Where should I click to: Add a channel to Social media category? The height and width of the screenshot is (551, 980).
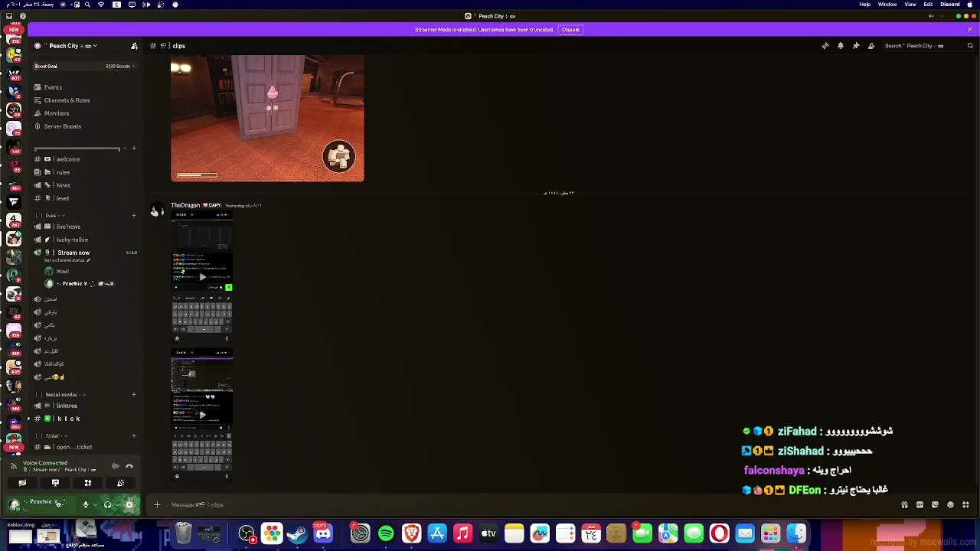134,395
